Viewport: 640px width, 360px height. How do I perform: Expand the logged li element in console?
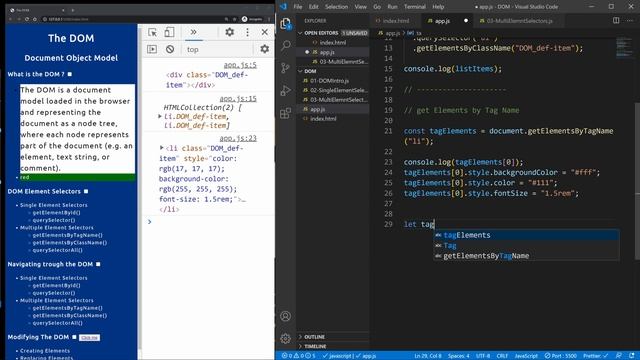coord(162,148)
